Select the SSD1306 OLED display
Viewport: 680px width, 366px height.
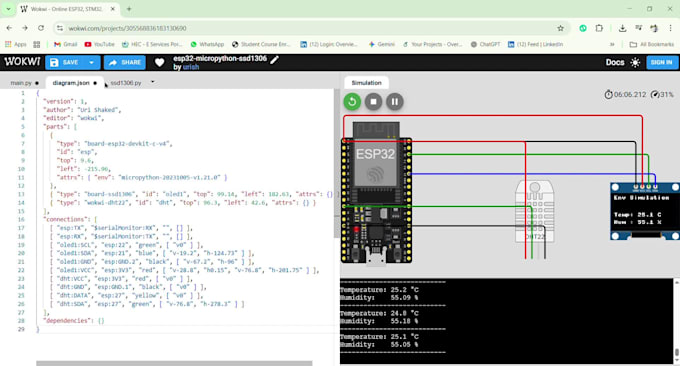pos(644,211)
